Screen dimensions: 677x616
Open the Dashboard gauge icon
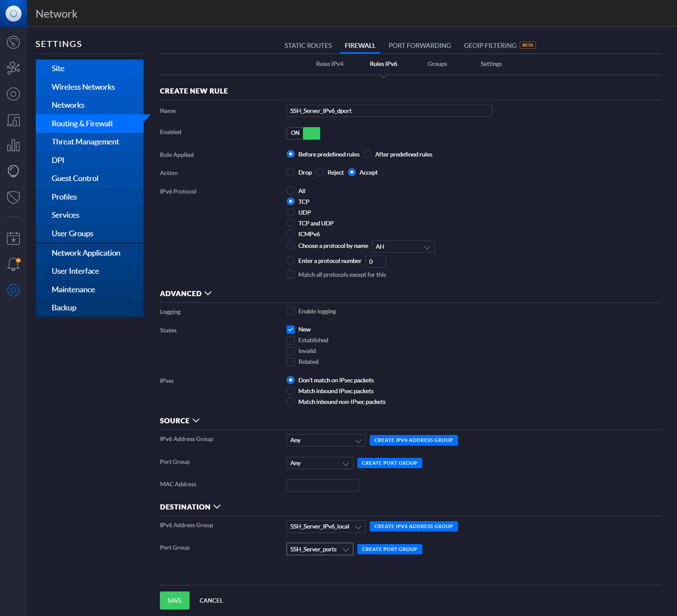pyautogui.click(x=13, y=42)
